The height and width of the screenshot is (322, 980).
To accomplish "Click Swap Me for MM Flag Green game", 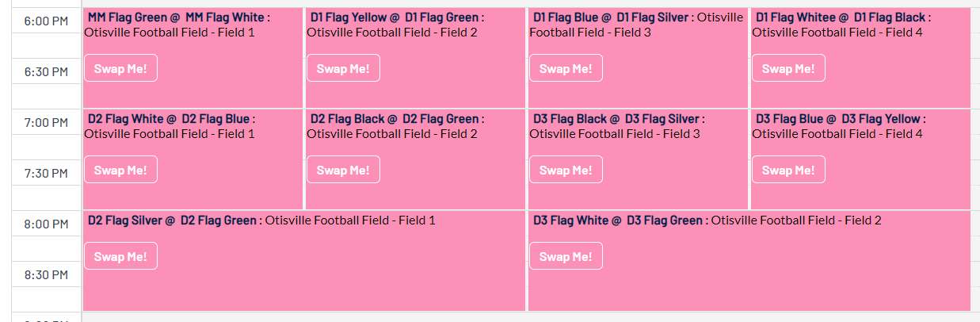I will coord(120,68).
